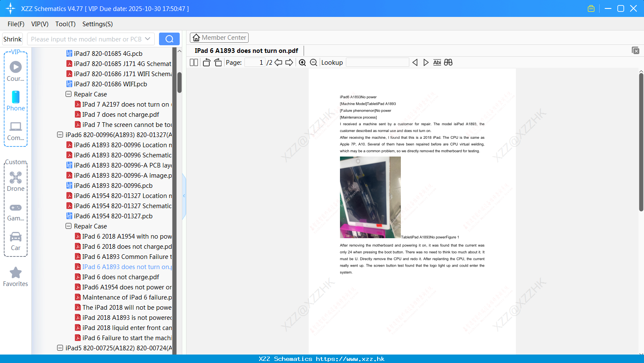The width and height of the screenshot is (644, 363).
Task: Open iPad6 A1893 820-00996 Location file
Action: [x=119, y=145]
